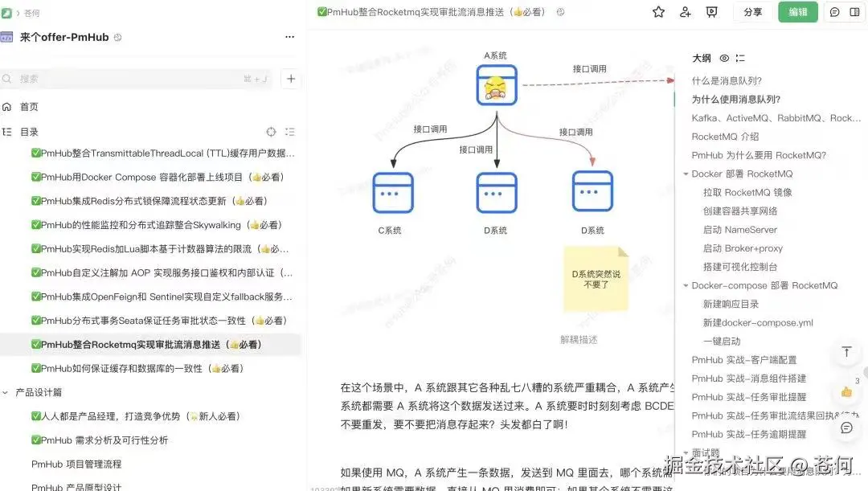This screenshot has height=491, width=868.
Task: Jump to Kafka、ActiveMQ、RabbitMQ outline entry
Action: click(x=776, y=118)
